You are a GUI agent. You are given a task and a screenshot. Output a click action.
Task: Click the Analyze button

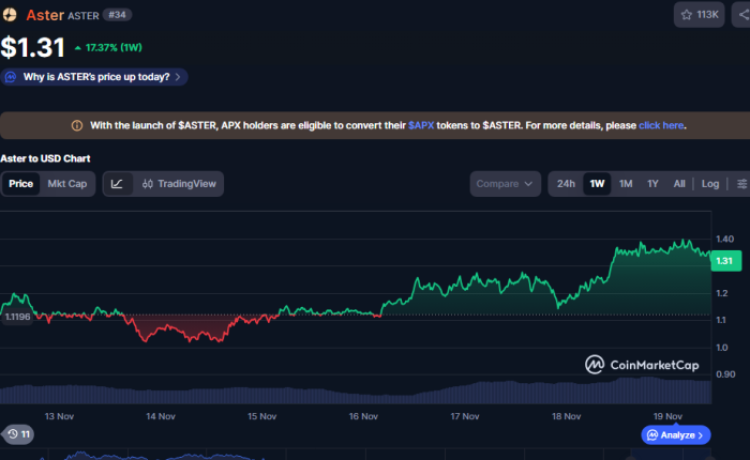(675, 435)
